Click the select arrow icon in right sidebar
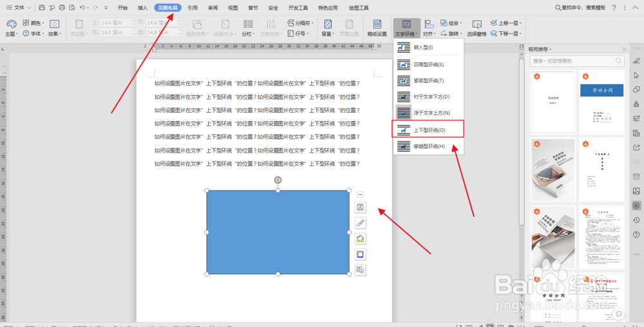 [637, 75]
